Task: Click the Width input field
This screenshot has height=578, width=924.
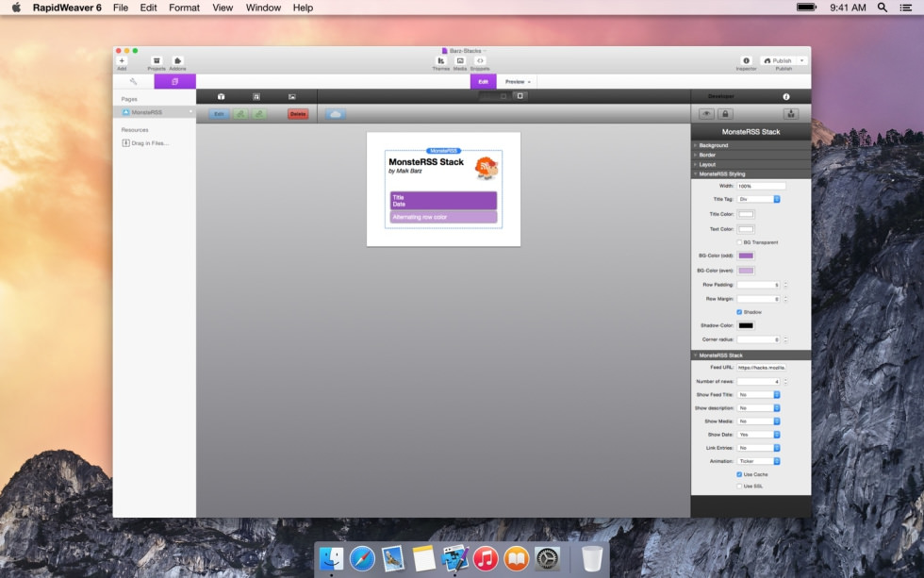Action: 762,186
